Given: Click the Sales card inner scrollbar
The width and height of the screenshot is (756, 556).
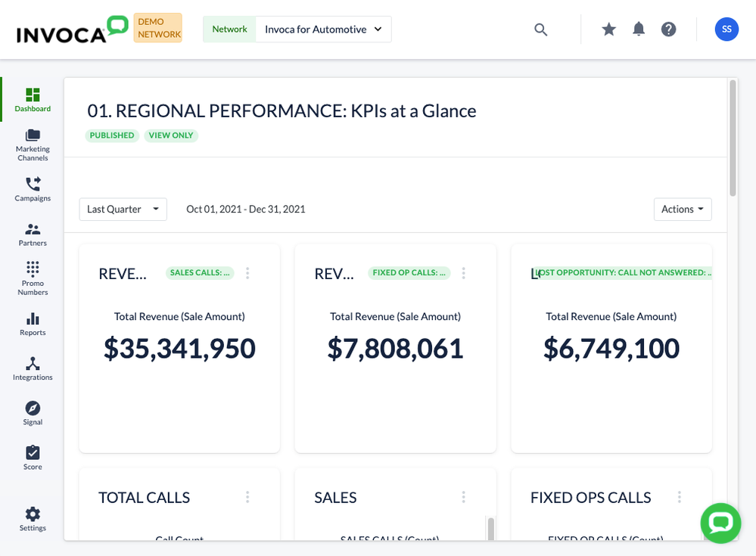Looking at the screenshot, I should [491, 529].
